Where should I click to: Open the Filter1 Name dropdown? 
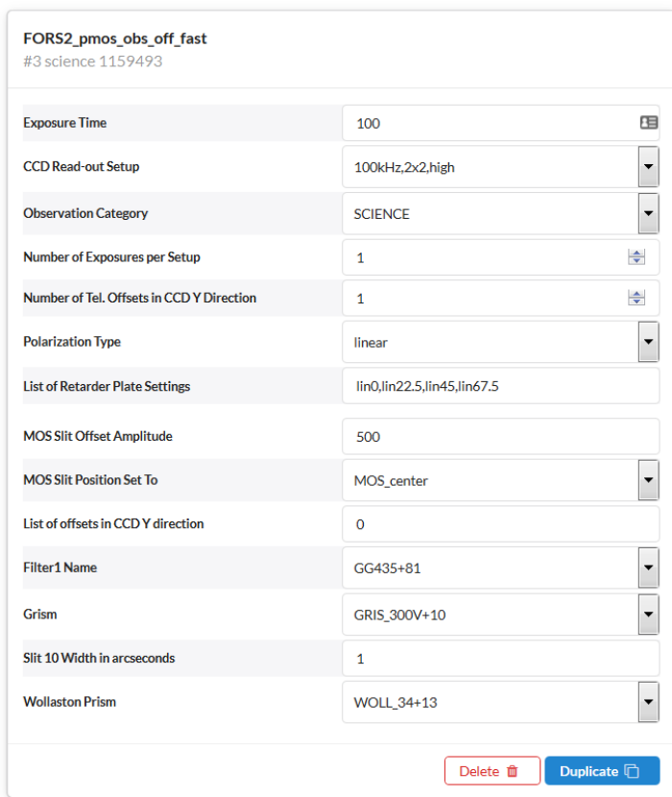point(650,567)
